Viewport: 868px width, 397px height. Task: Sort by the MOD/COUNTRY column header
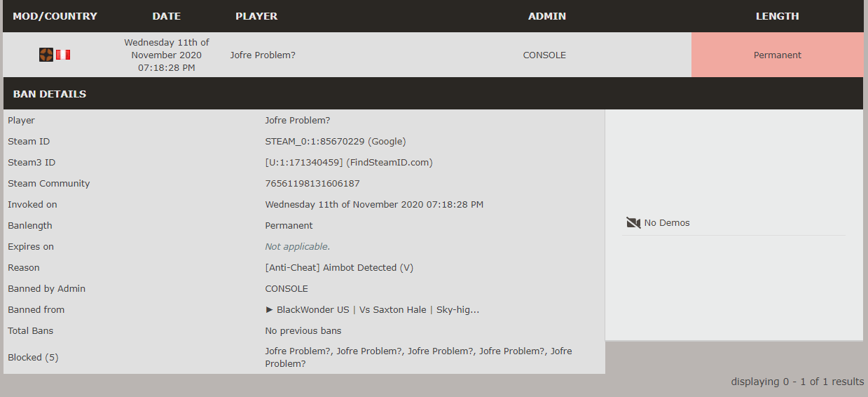click(x=55, y=16)
